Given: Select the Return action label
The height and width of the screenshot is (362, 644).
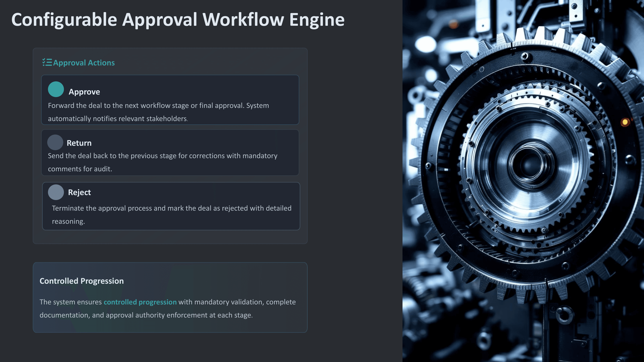Looking at the screenshot, I should click(79, 143).
